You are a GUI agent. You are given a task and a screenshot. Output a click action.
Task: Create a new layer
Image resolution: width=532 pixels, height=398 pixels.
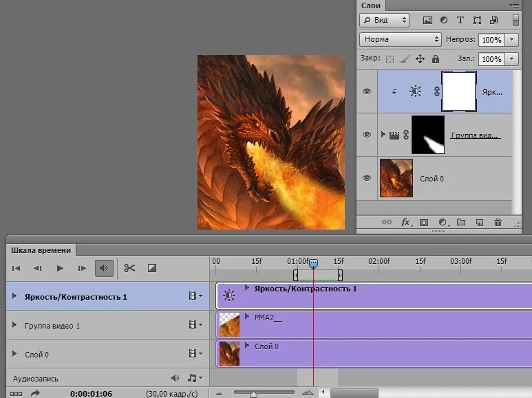[480, 223]
